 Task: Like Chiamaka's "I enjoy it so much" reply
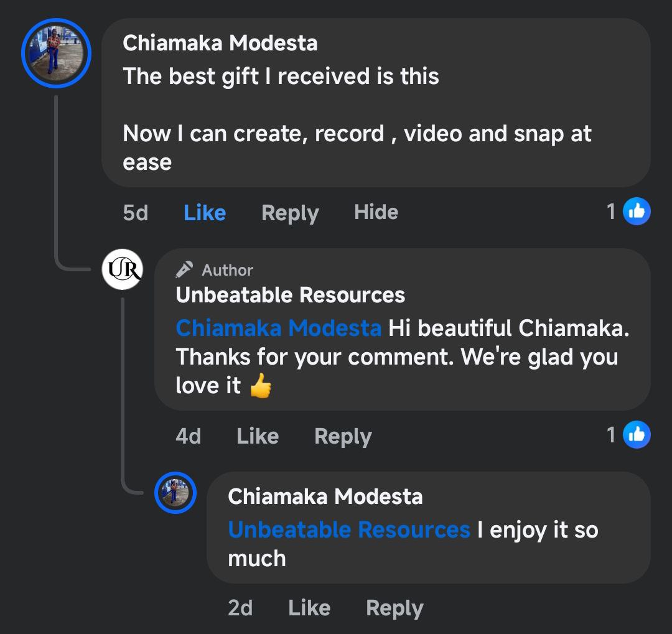tap(309, 608)
